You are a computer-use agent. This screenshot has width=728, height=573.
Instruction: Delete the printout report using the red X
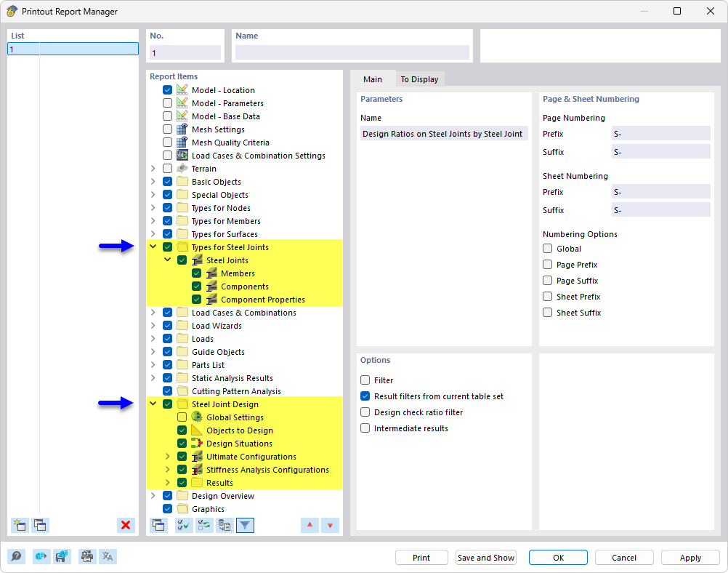tap(126, 525)
